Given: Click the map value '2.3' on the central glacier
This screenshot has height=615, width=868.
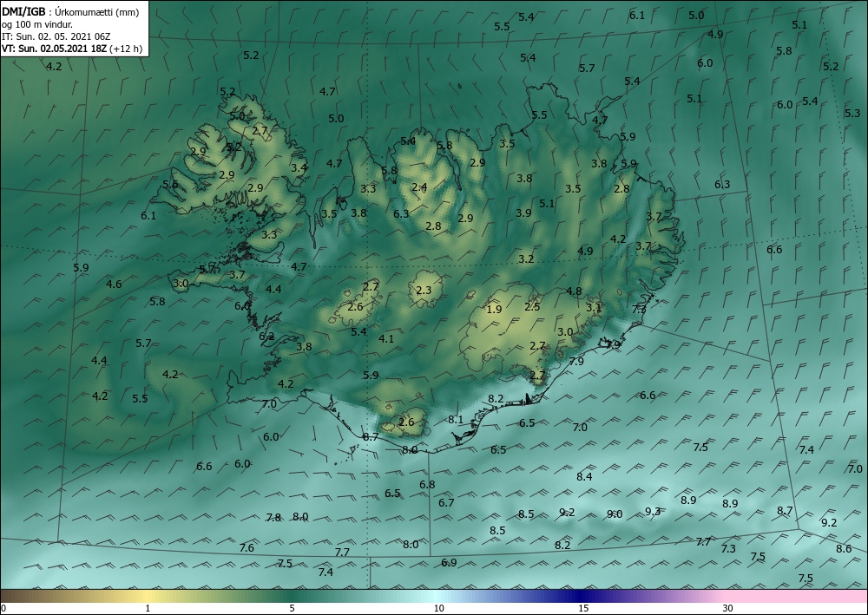Looking at the screenshot, I should click(424, 291).
